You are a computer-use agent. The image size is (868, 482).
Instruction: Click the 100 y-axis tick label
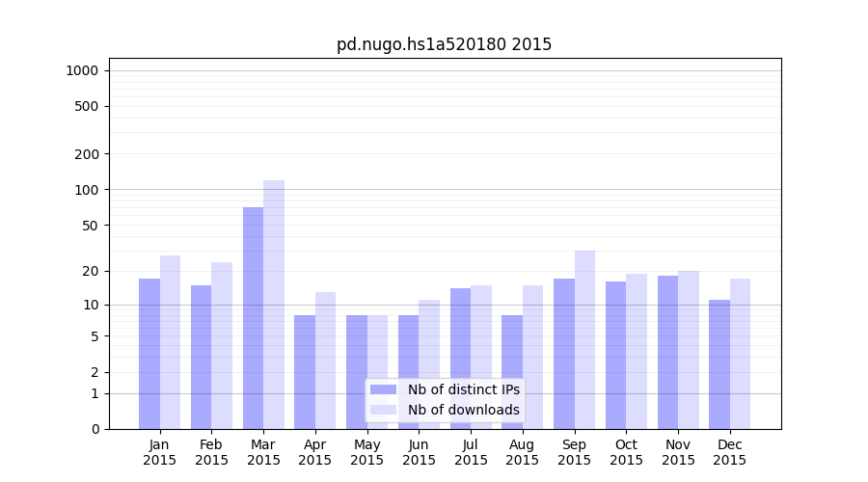[x=87, y=190]
